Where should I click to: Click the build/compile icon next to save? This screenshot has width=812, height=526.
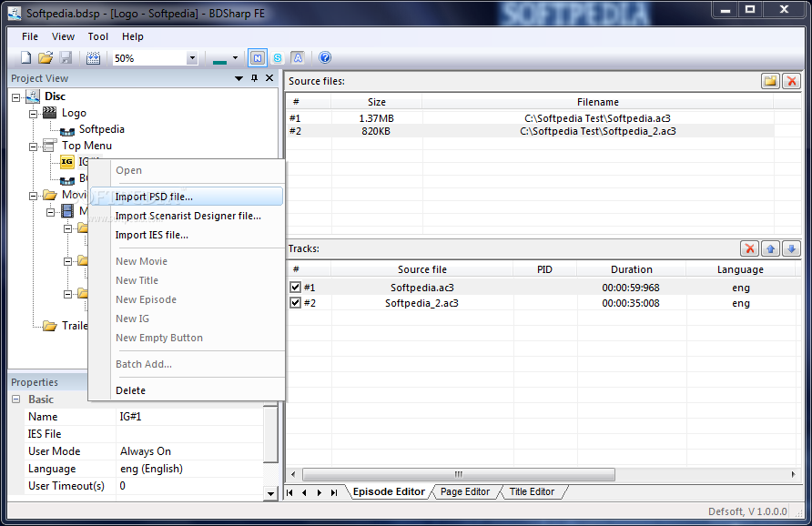(x=93, y=57)
